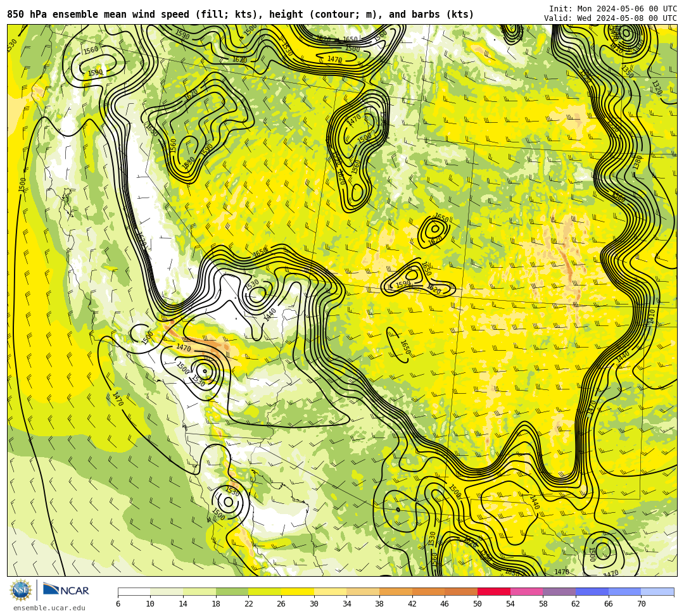The height and width of the screenshot is (616, 684).
Task: Click the colorbar tick label 6
Action: coord(118,604)
